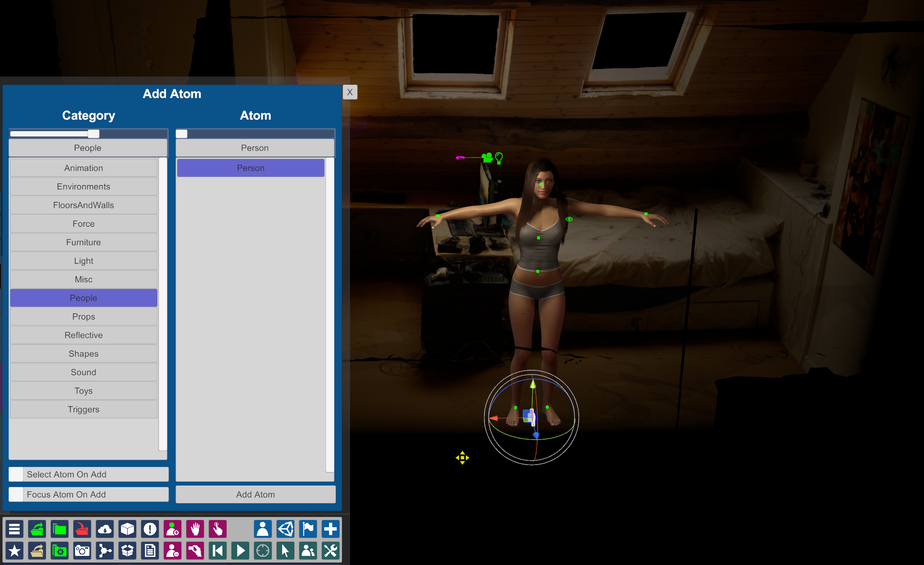Close the Add Atom panel

point(350,92)
